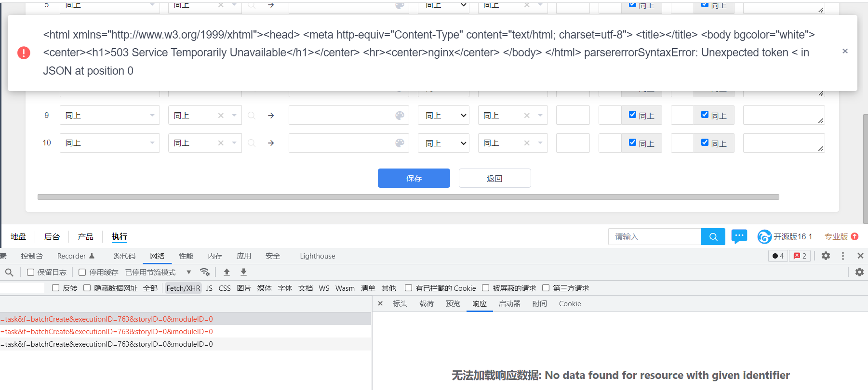Click the export HAR download icon
868x390 pixels.
[243, 273]
